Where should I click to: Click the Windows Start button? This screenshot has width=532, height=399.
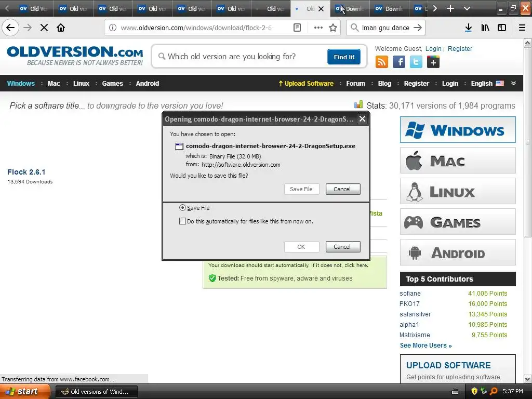24,391
